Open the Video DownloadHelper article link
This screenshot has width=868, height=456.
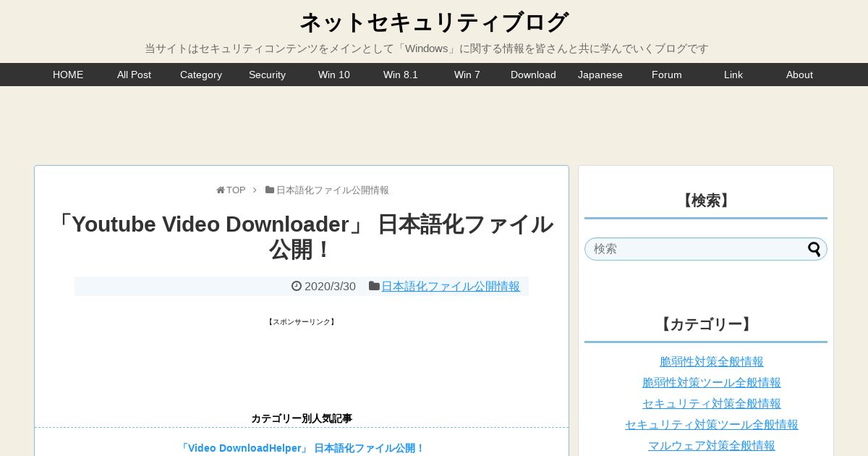pyautogui.click(x=302, y=448)
